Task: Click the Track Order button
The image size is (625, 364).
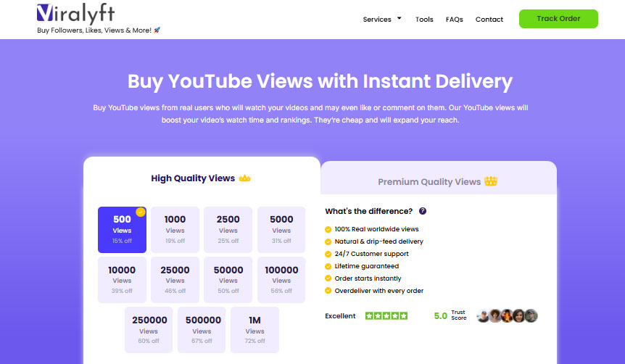Action: coord(558,19)
